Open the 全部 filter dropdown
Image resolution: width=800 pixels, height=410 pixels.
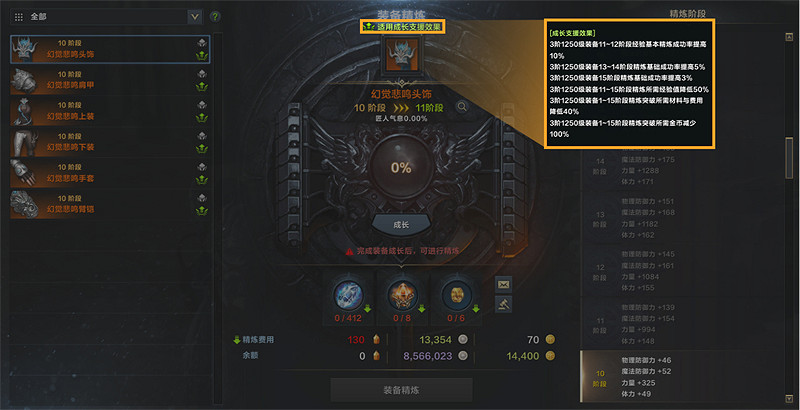[106, 17]
